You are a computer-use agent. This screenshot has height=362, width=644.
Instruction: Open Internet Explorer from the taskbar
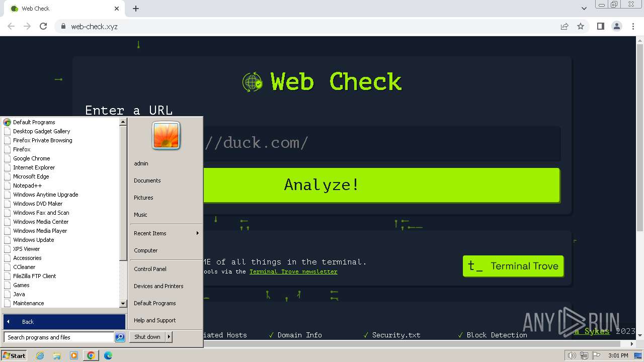pyautogui.click(x=40, y=355)
